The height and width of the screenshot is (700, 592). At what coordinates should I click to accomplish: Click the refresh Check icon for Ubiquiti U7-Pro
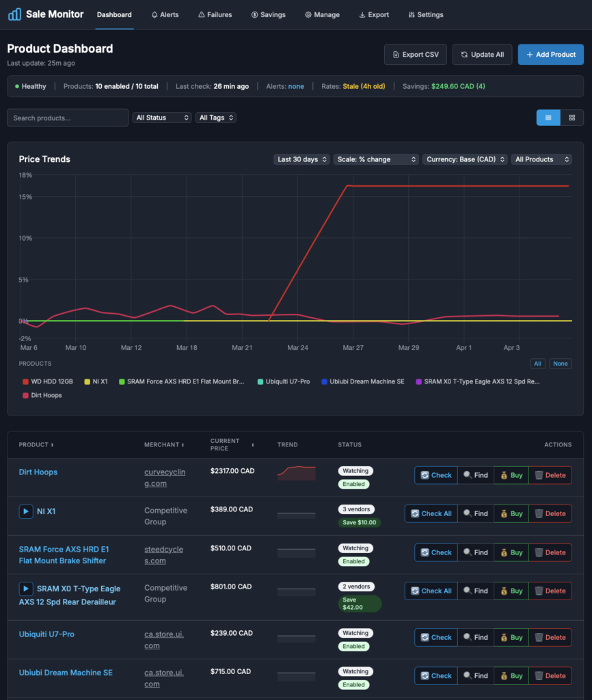pos(425,637)
